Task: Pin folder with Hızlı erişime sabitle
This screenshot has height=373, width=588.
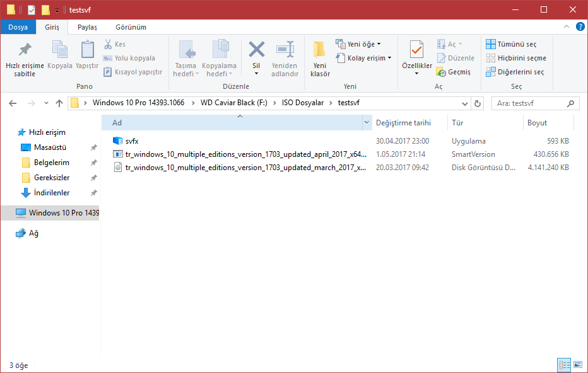Action: coord(25,59)
